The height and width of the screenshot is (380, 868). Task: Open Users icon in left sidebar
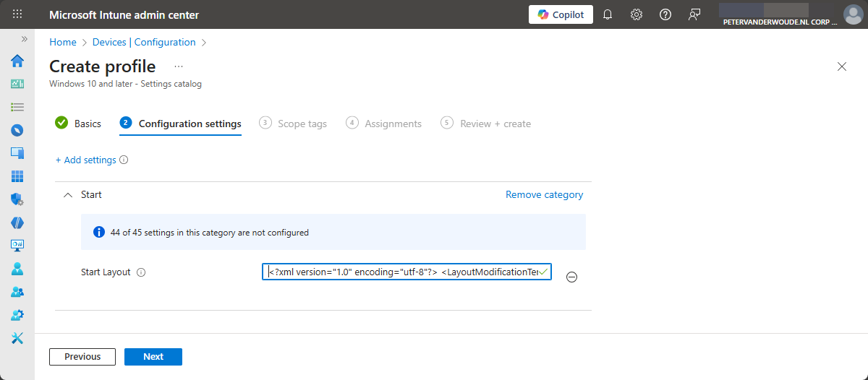[x=17, y=269]
